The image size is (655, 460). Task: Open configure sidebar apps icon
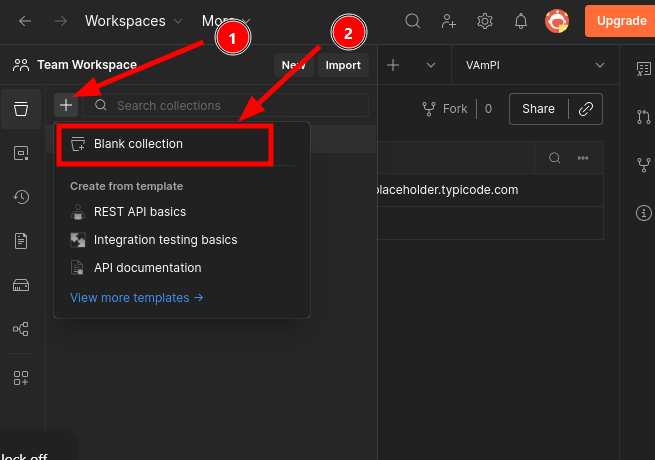coord(21,378)
